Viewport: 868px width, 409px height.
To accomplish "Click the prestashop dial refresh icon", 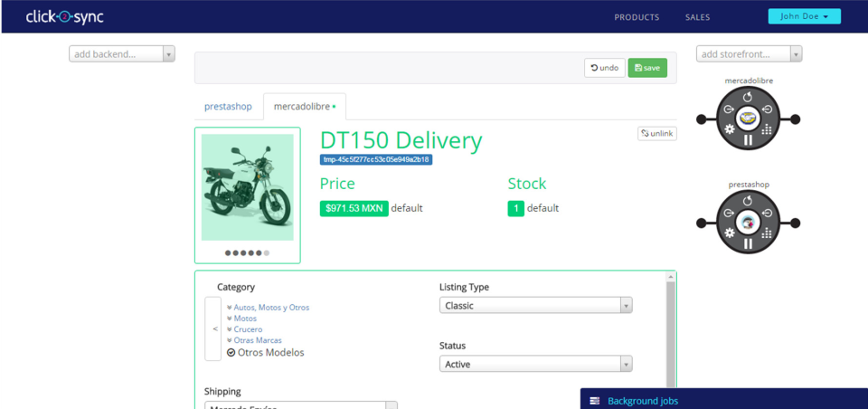I will pyautogui.click(x=748, y=201).
